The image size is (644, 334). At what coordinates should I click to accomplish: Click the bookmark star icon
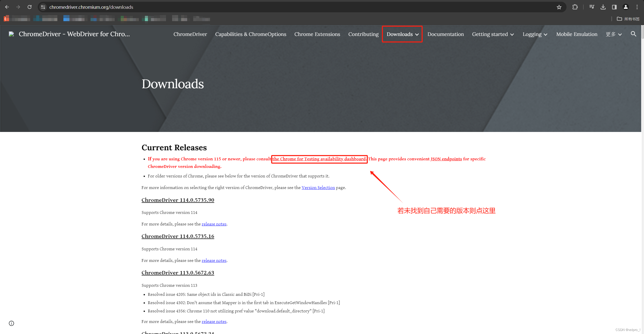point(559,7)
